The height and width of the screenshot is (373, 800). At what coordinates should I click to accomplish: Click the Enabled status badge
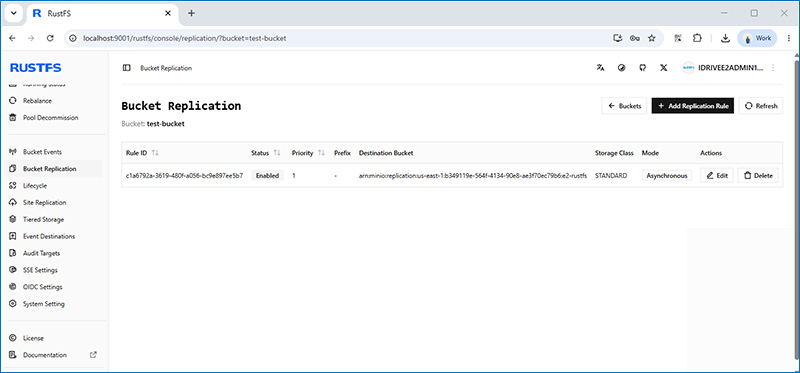tap(267, 176)
